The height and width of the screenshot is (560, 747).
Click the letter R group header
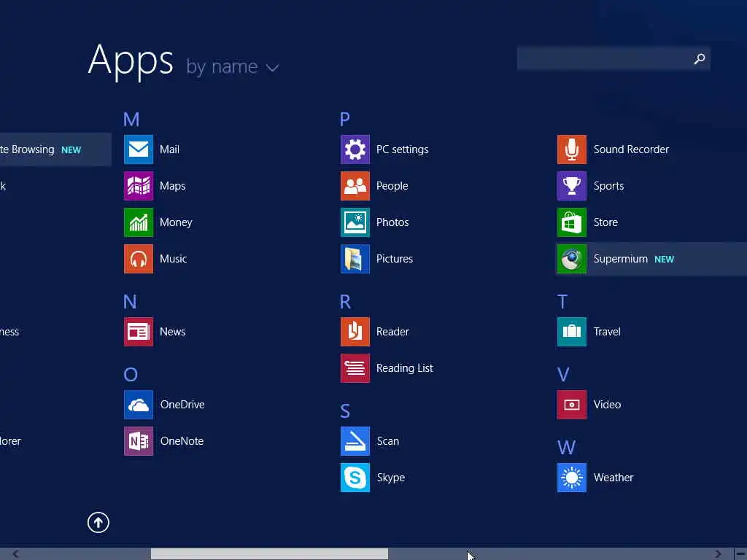345,301
